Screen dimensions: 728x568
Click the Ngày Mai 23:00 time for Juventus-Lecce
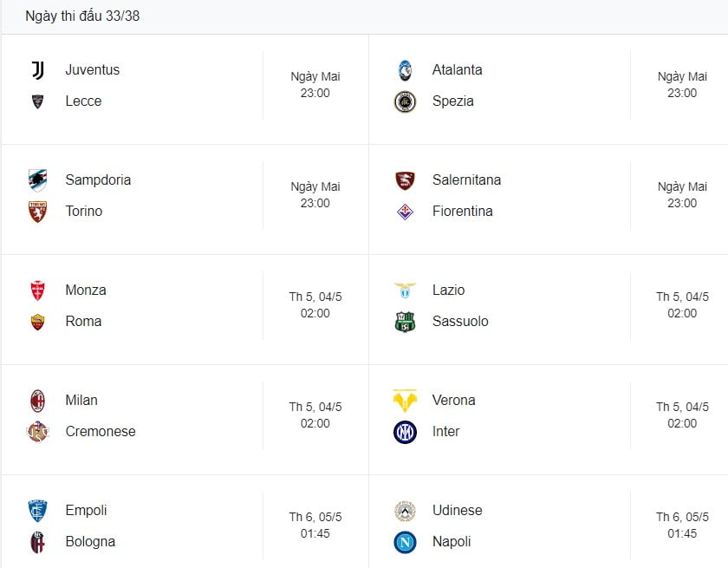click(x=314, y=83)
